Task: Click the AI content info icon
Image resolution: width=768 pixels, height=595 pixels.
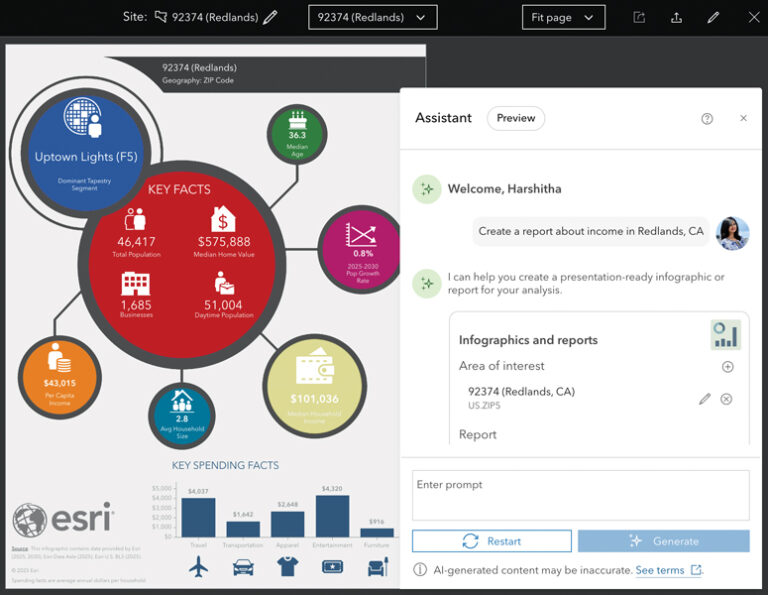Action: [420, 570]
